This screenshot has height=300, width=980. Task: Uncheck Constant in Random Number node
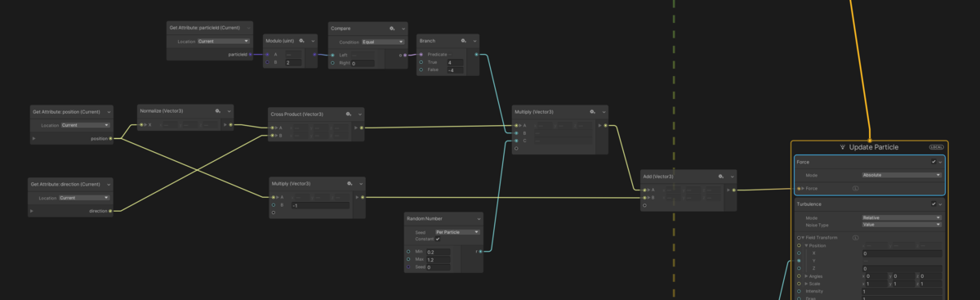pyautogui.click(x=439, y=239)
